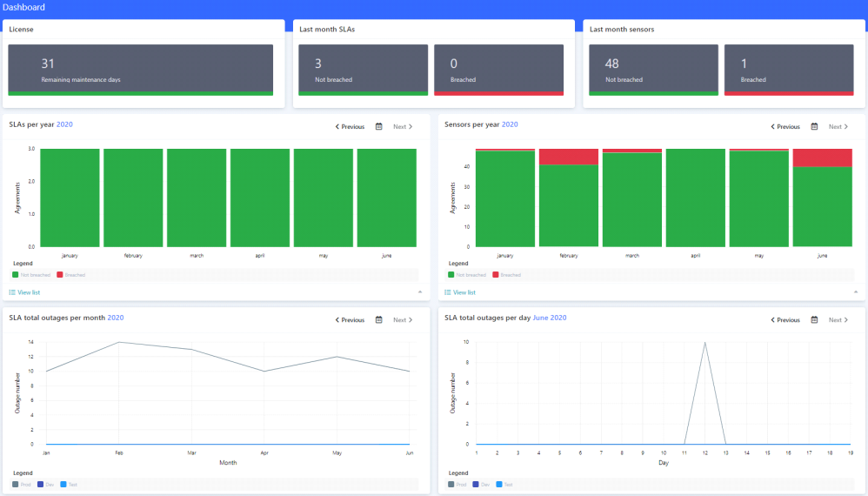Viewport: 868px width, 496px height.
Task: Go to Previous in Sensors per year
Action: tap(785, 127)
